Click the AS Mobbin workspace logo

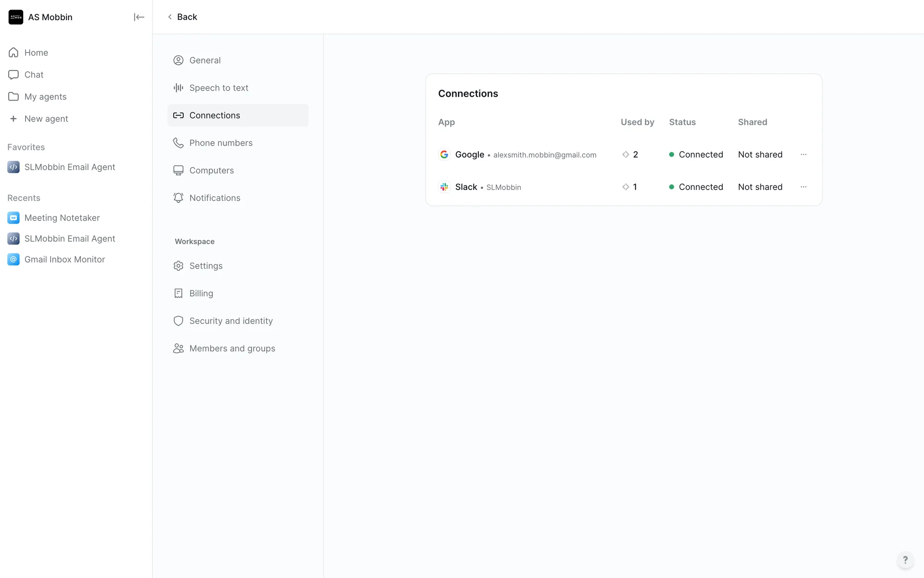click(x=16, y=17)
